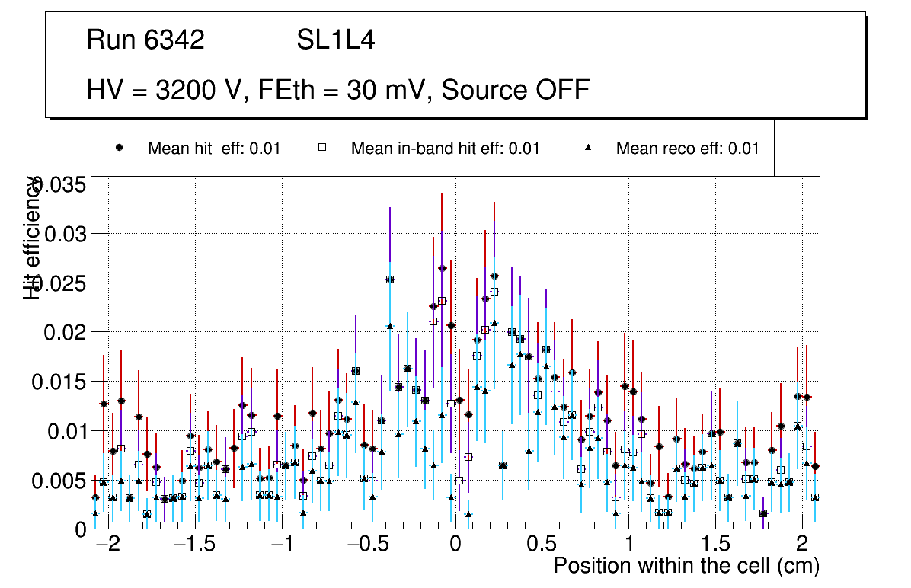Click the 0.015 y-axis tick label
Viewport: 911px width, 588px height.
[59, 382]
